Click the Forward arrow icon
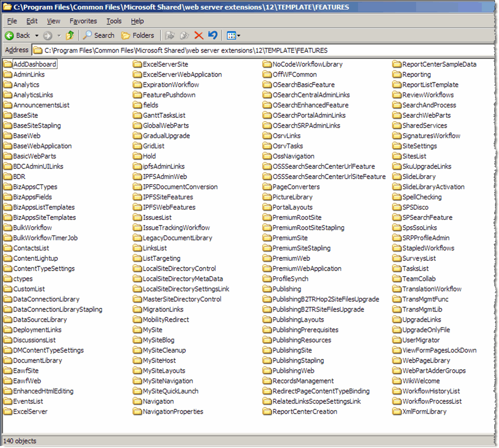The height and width of the screenshot is (448, 499). pos(48,36)
